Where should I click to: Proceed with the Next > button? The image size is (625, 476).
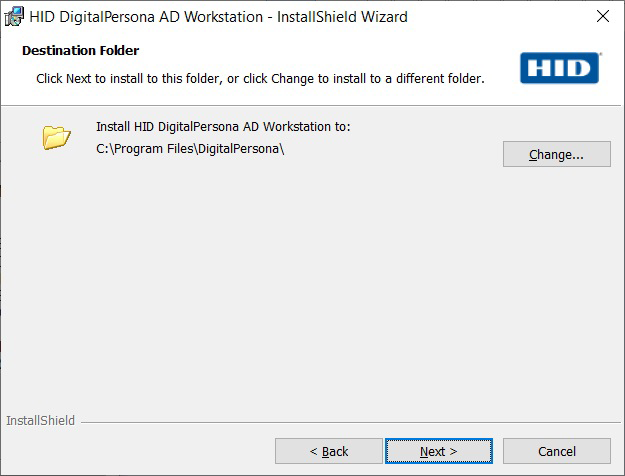click(438, 451)
